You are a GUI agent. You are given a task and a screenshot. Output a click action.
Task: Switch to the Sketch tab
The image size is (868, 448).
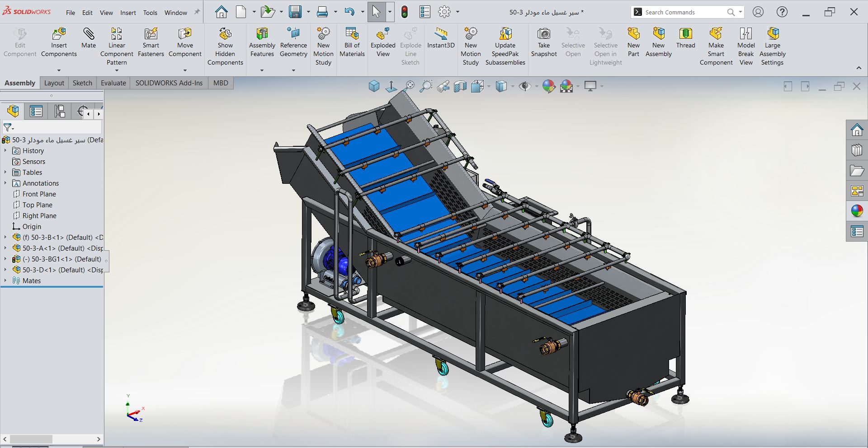pyautogui.click(x=82, y=83)
